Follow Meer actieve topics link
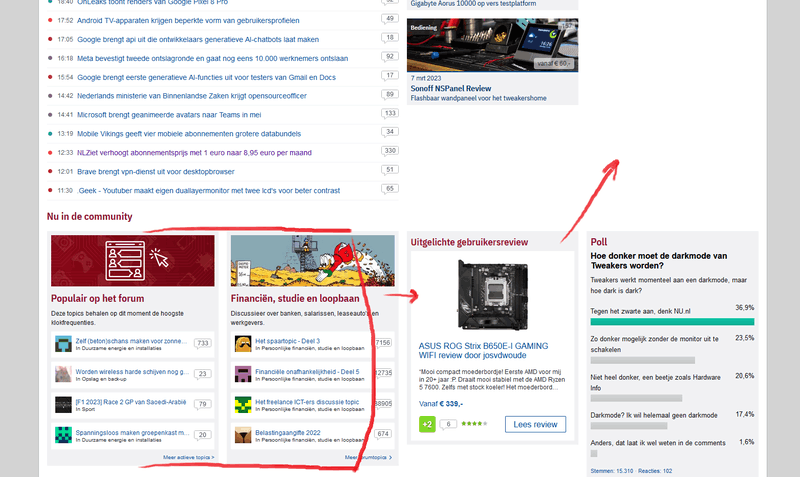800x477 pixels. pos(189,458)
